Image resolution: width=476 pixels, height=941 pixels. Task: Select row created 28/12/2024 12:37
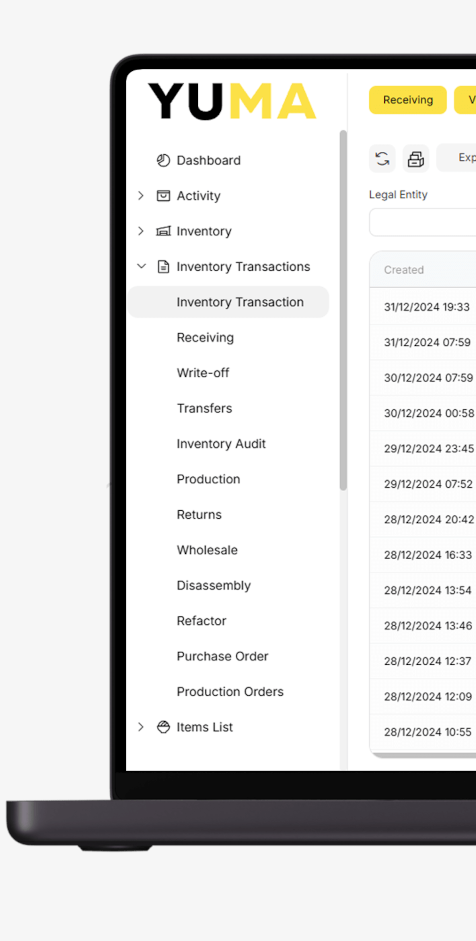(x=423, y=661)
